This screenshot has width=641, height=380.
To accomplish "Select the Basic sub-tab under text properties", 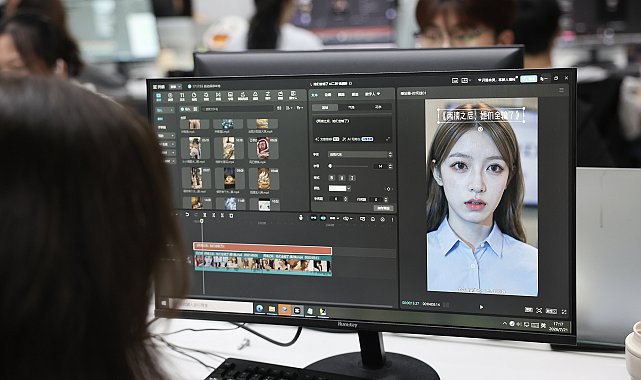I will (325, 107).
